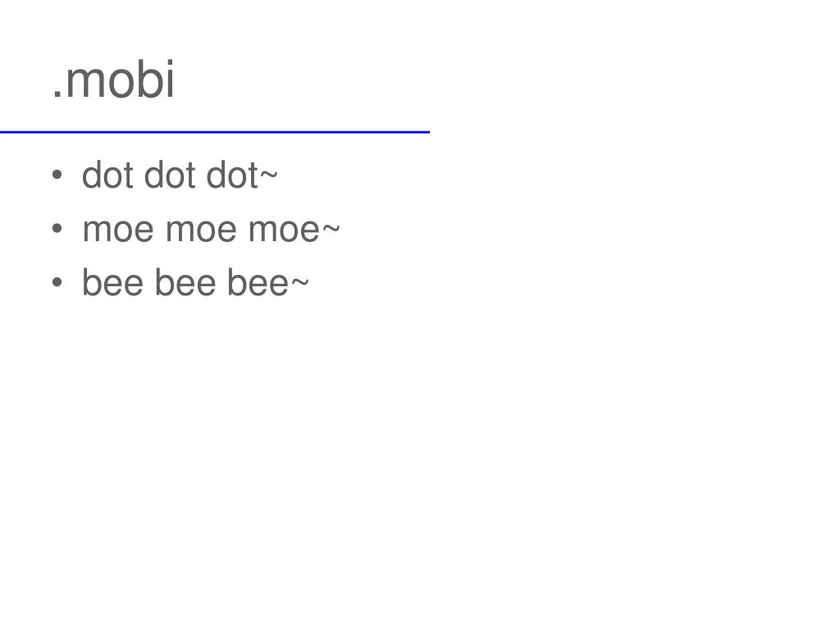
Task: Click the last "dot" word in the first bullet
Action: point(232,175)
